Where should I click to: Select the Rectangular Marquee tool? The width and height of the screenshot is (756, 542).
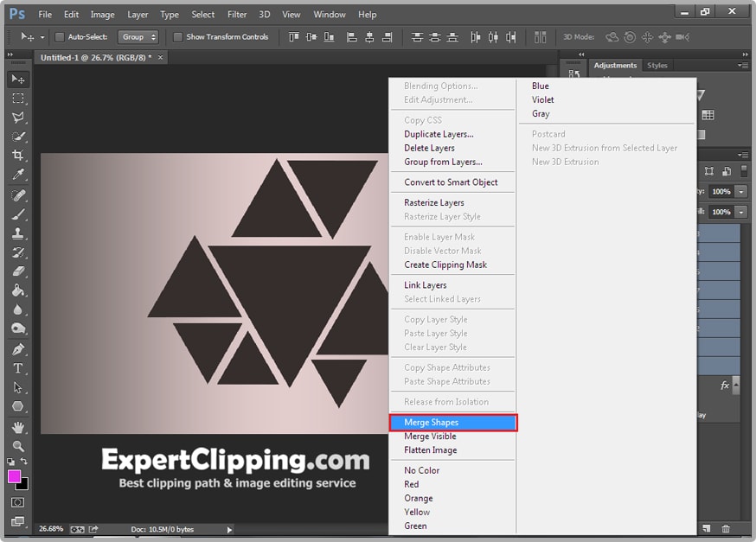tap(17, 99)
